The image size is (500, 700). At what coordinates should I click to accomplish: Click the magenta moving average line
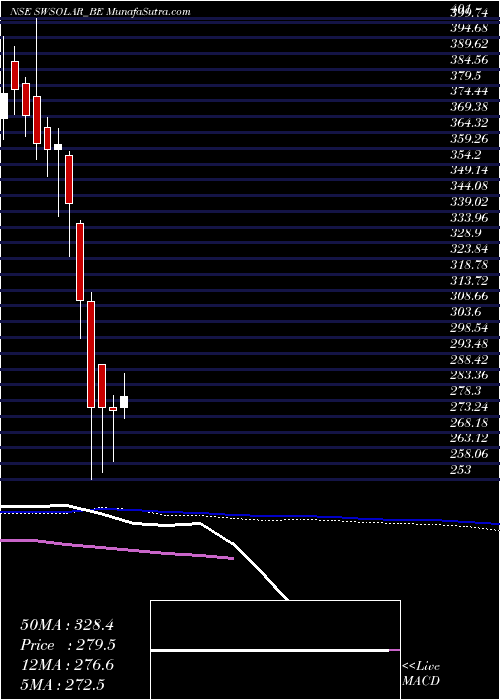117,549
